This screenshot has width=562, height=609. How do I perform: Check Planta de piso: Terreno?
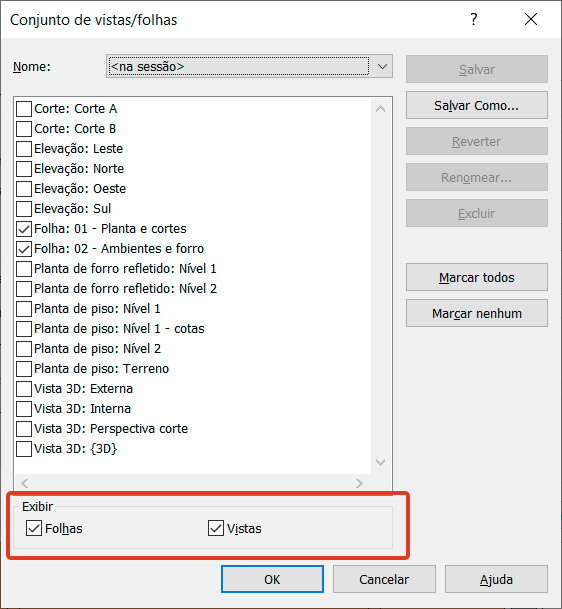pyautogui.click(x=24, y=369)
